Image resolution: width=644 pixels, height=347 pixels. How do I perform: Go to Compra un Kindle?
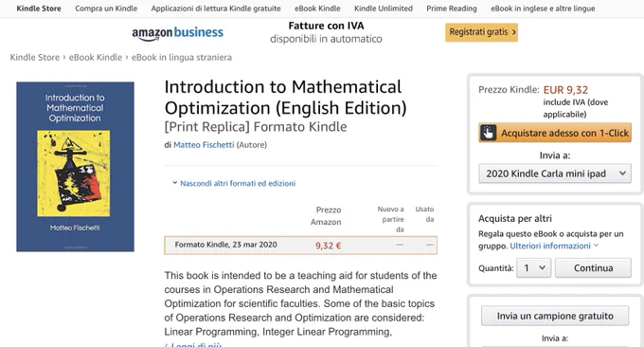click(x=106, y=9)
